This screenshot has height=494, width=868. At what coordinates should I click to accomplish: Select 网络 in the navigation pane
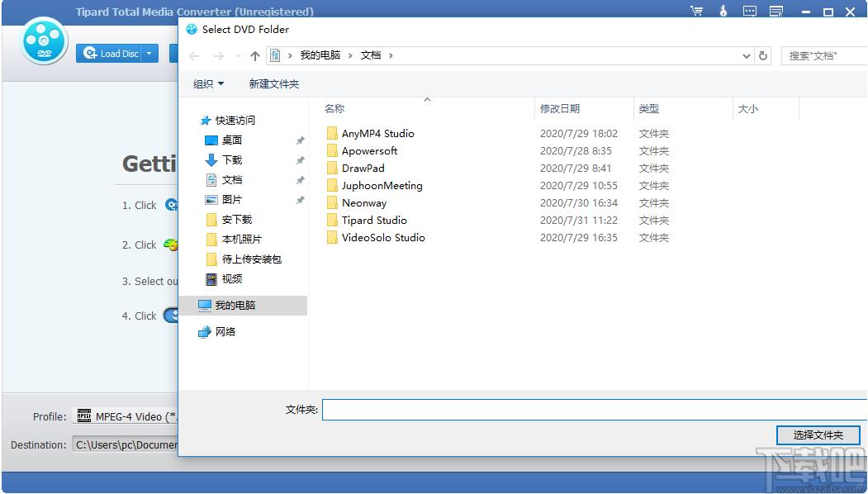(225, 332)
